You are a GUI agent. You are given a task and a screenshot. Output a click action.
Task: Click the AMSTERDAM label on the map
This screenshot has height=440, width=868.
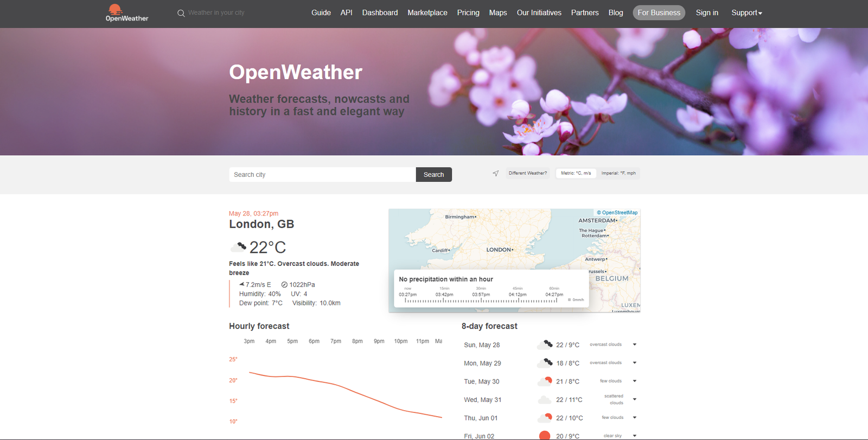tap(597, 221)
